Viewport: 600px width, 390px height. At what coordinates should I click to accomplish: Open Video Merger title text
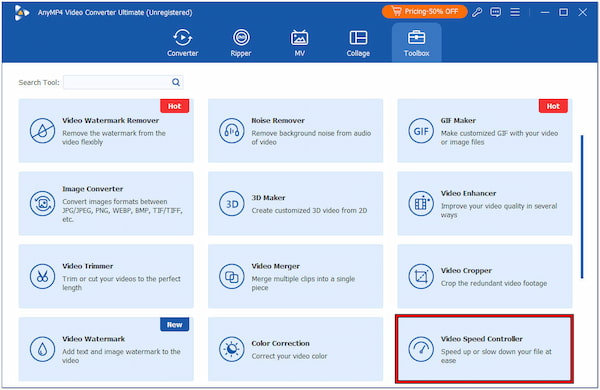click(x=276, y=266)
